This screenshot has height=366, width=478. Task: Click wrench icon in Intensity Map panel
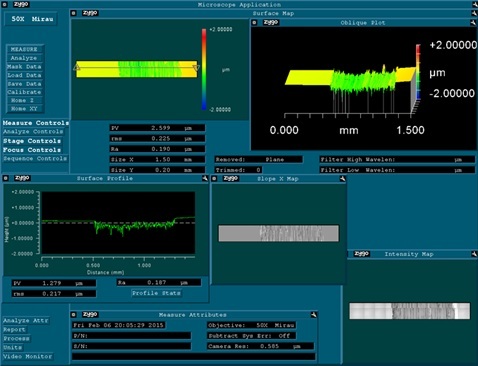[474, 254]
